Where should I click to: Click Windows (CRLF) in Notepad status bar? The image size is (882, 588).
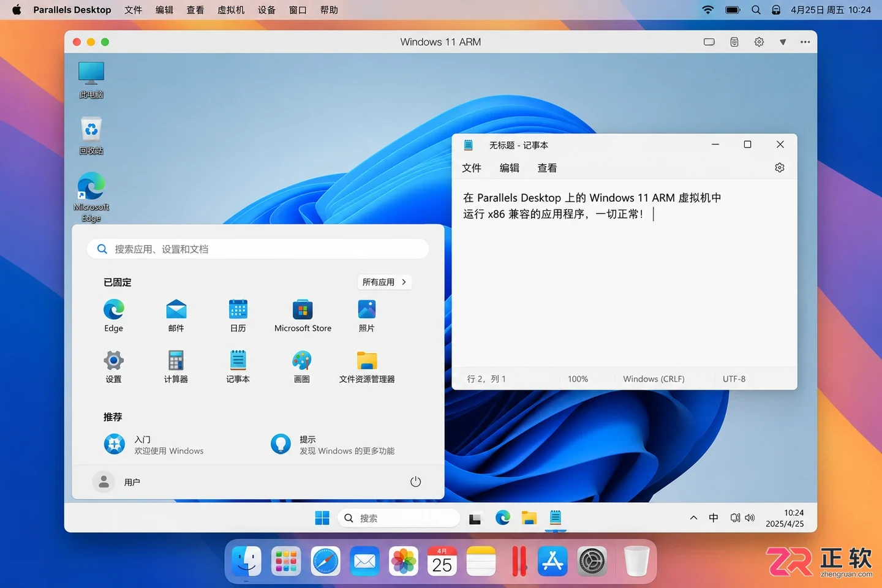(x=654, y=379)
